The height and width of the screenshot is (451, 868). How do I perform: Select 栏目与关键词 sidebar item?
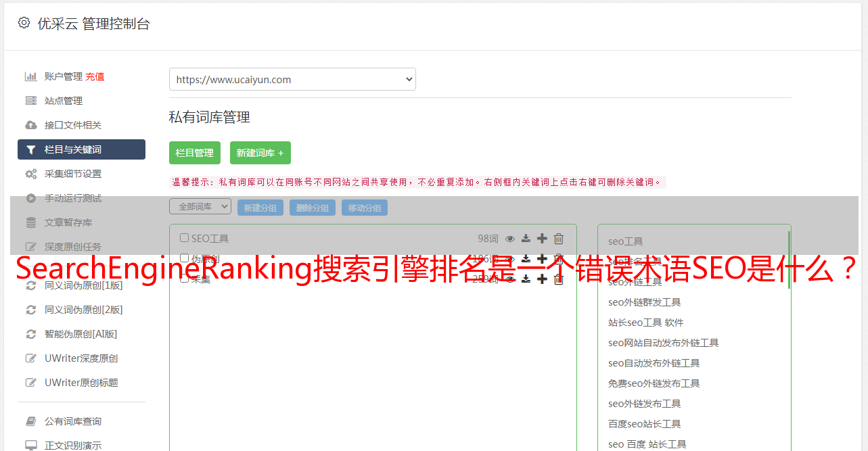click(81, 149)
